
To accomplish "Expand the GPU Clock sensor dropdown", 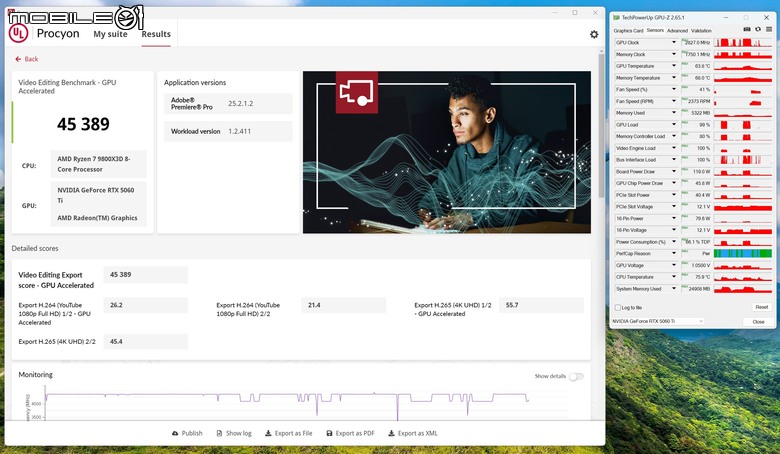I will (x=674, y=43).
